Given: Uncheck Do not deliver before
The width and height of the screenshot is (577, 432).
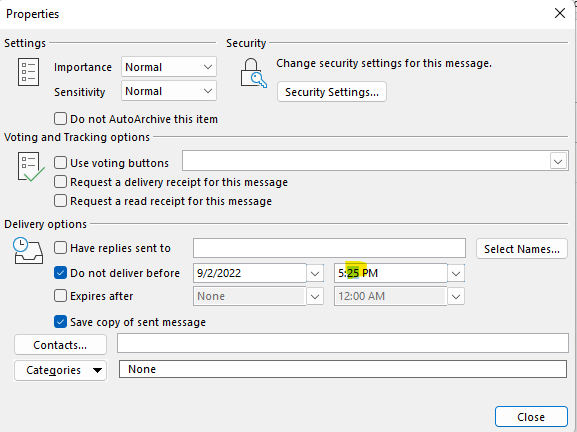Looking at the screenshot, I should click(x=60, y=273).
